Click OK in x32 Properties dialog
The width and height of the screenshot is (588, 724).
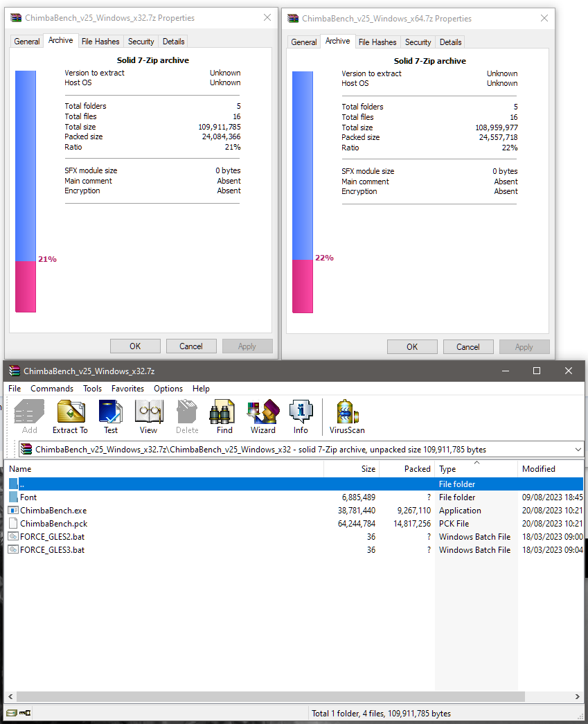[x=135, y=346]
